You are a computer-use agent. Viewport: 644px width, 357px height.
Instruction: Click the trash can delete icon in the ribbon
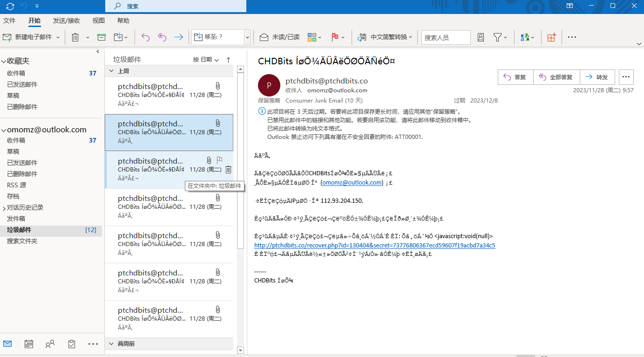(75, 37)
